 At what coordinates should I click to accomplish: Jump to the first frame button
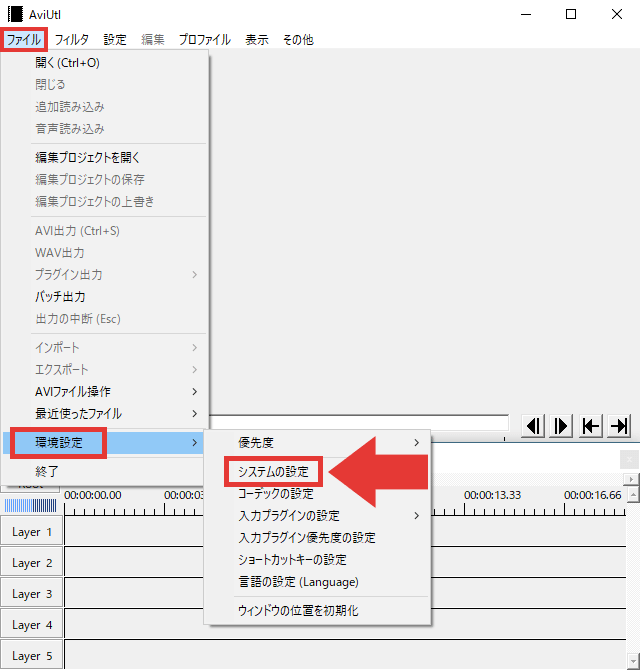coord(590,426)
